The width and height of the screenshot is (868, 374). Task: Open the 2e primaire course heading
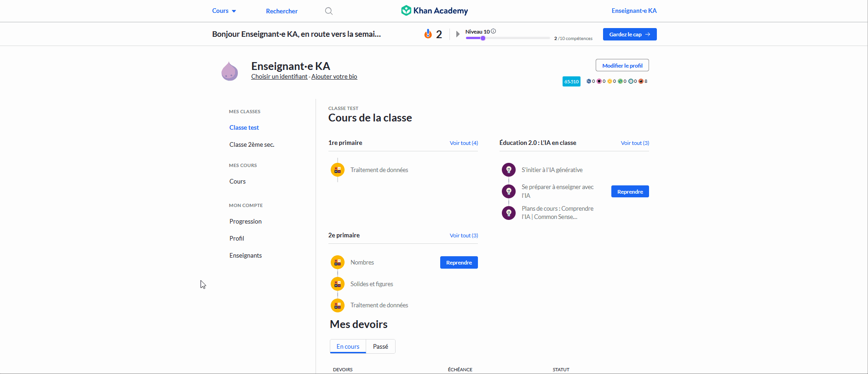(x=344, y=235)
